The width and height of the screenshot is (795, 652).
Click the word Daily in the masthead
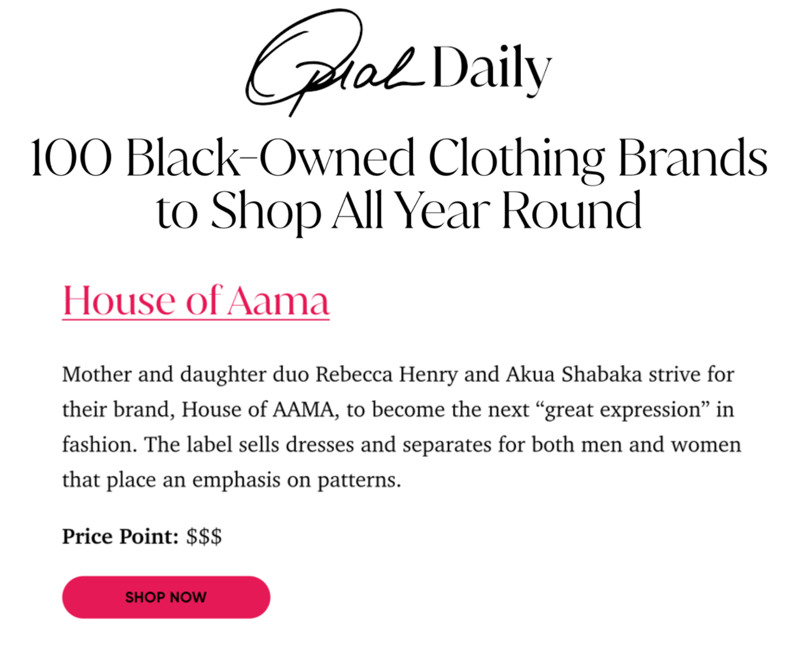[x=492, y=70]
